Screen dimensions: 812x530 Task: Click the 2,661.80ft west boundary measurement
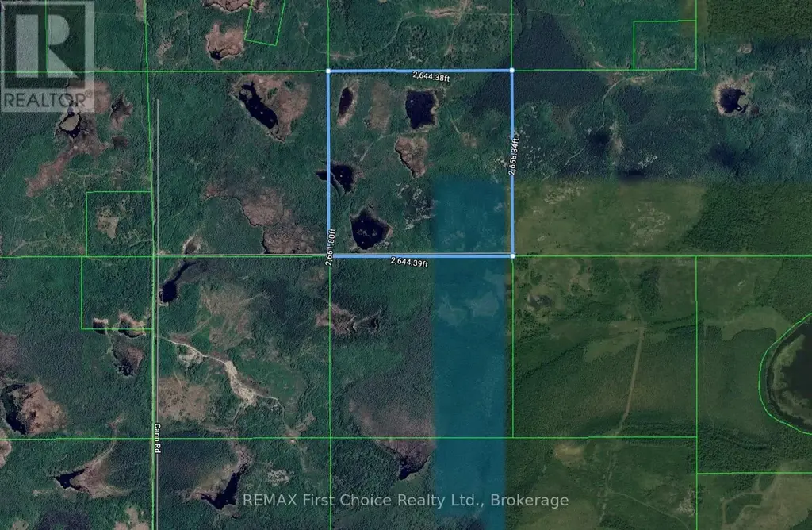[331, 247]
